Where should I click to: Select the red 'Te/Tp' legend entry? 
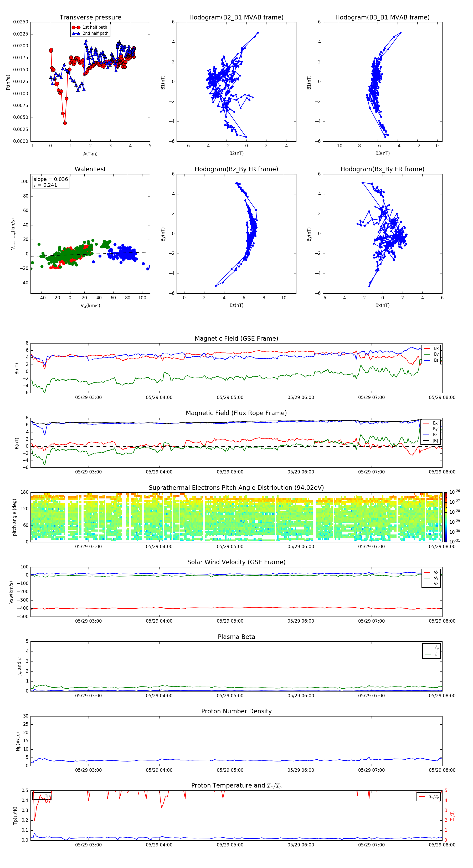pos(429,796)
